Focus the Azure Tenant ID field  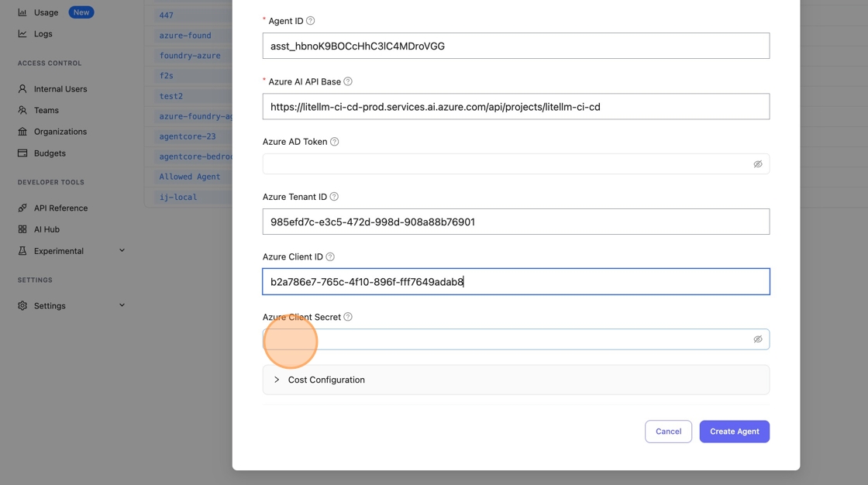click(516, 222)
